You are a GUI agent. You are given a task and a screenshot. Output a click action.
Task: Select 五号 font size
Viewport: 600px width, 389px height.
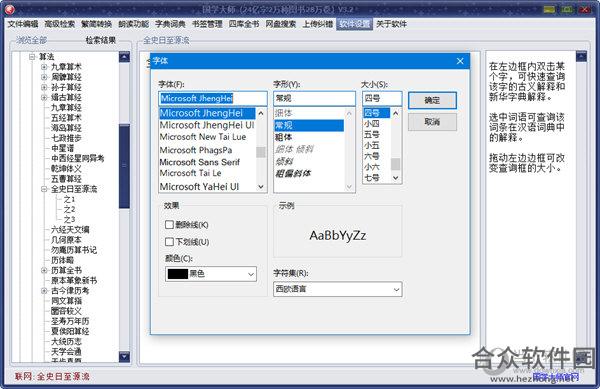coord(372,135)
